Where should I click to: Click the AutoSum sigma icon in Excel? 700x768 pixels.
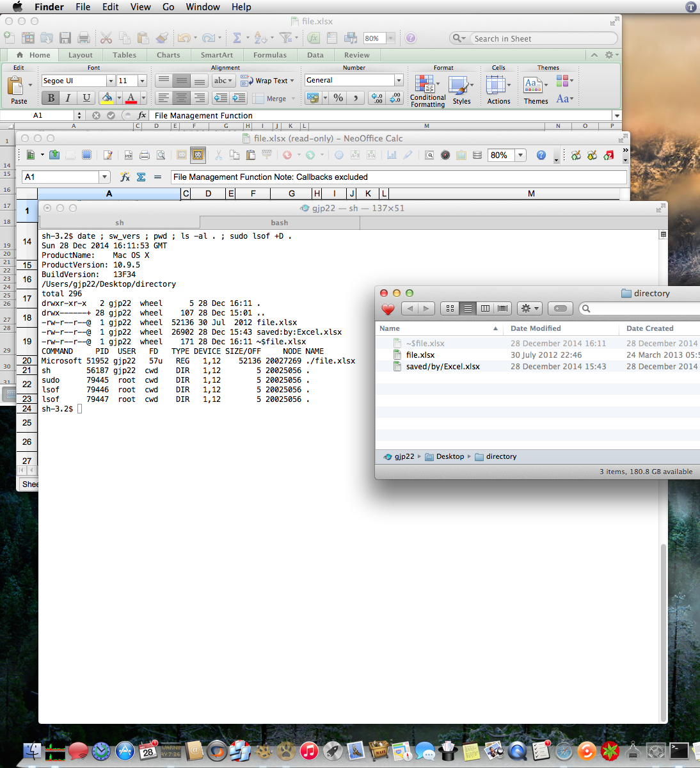tap(237, 38)
